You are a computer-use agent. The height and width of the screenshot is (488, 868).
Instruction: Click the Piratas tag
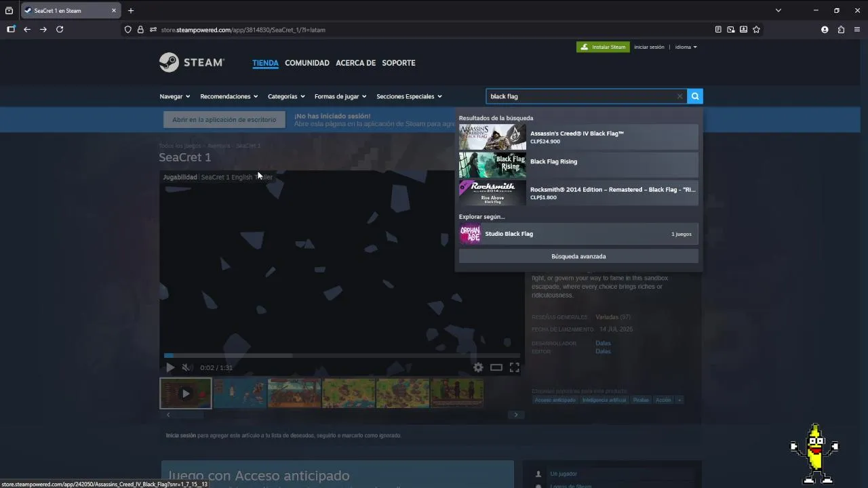click(641, 400)
